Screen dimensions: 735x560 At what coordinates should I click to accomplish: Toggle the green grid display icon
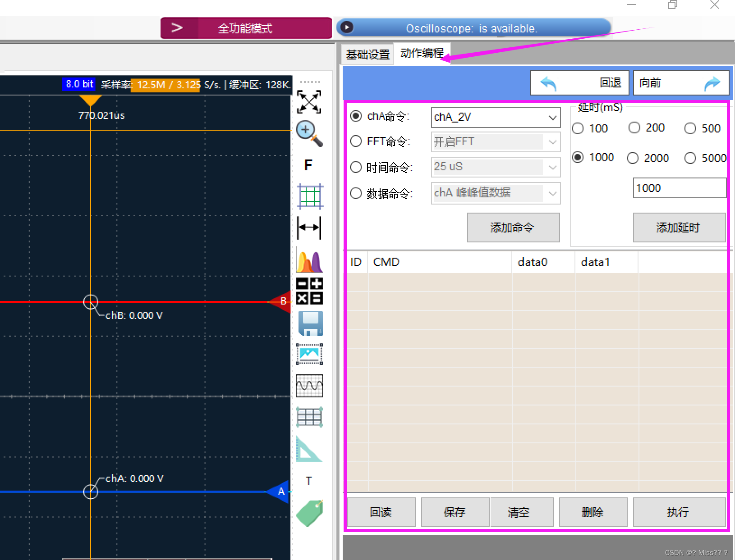pyautogui.click(x=310, y=196)
